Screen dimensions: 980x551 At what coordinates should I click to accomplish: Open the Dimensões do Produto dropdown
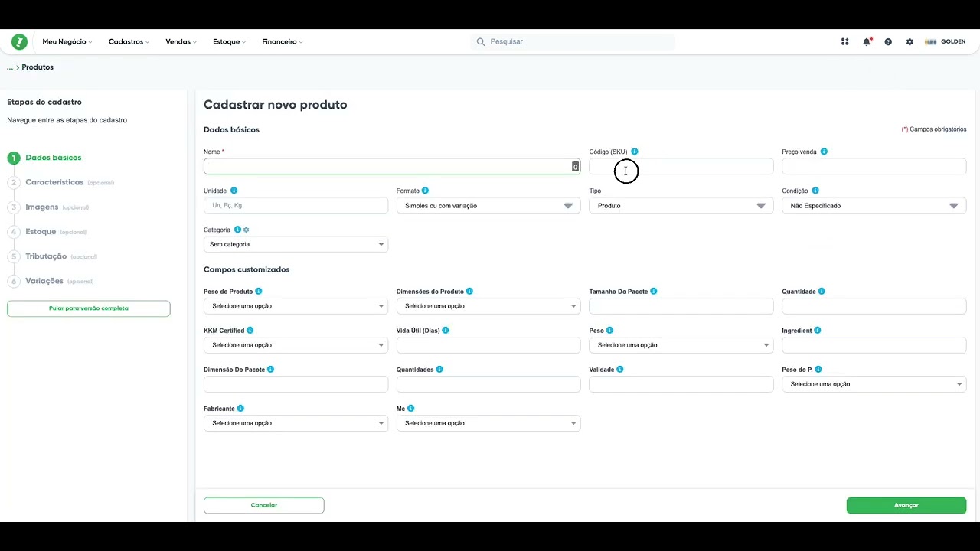(488, 306)
